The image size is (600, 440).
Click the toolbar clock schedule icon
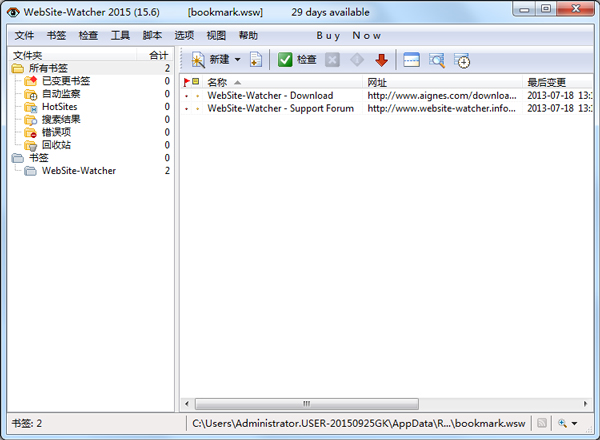coord(462,60)
